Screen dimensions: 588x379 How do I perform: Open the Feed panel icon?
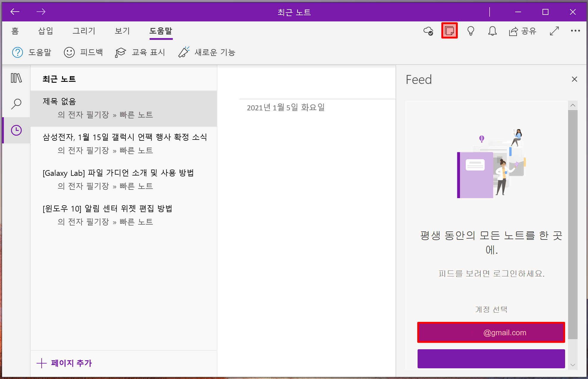[x=449, y=31]
